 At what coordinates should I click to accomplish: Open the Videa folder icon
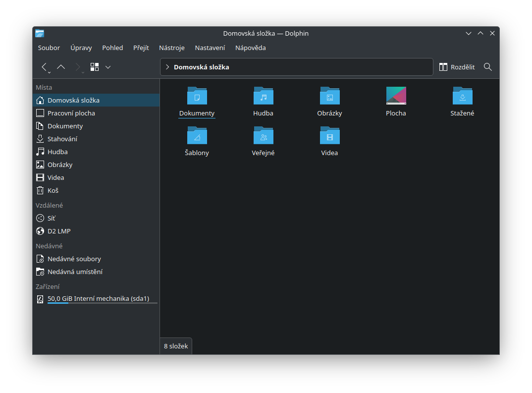pos(329,136)
